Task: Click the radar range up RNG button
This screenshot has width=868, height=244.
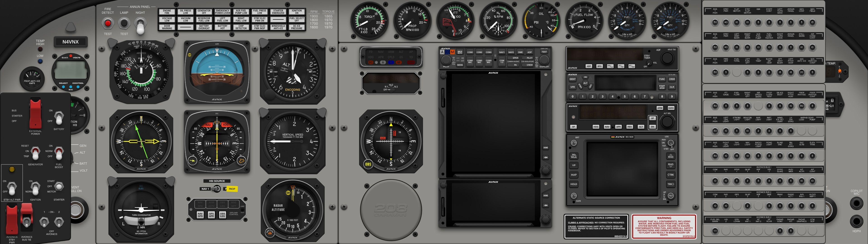Action: point(670,156)
